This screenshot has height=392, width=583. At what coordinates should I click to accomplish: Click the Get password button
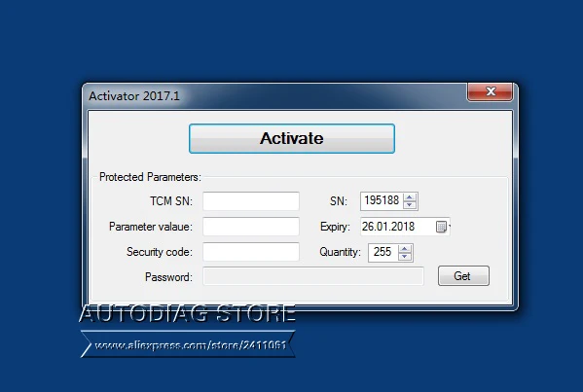tap(463, 275)
